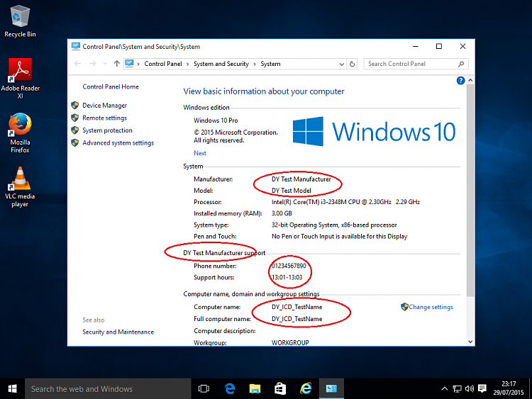Click the scrollbar down arrow

[470, 342]
